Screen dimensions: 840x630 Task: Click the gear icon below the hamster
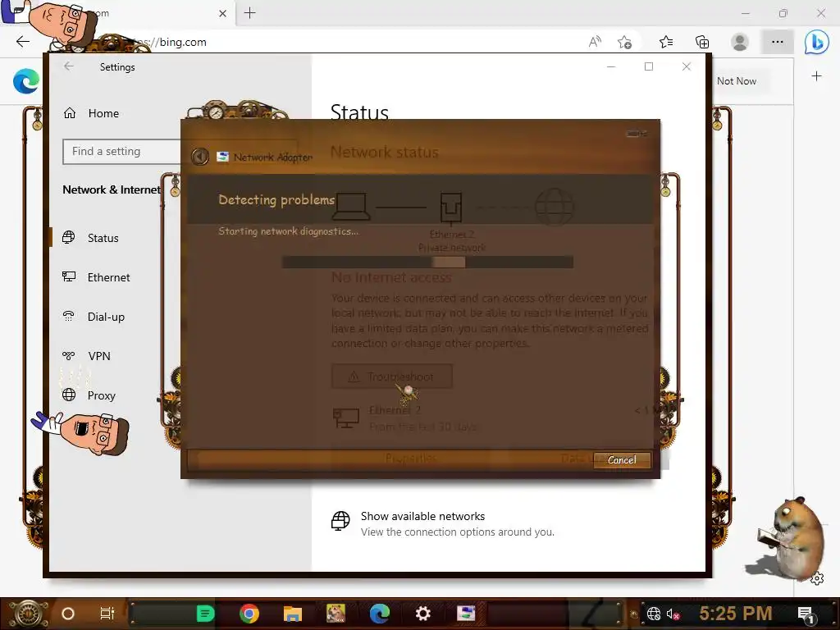818,579
